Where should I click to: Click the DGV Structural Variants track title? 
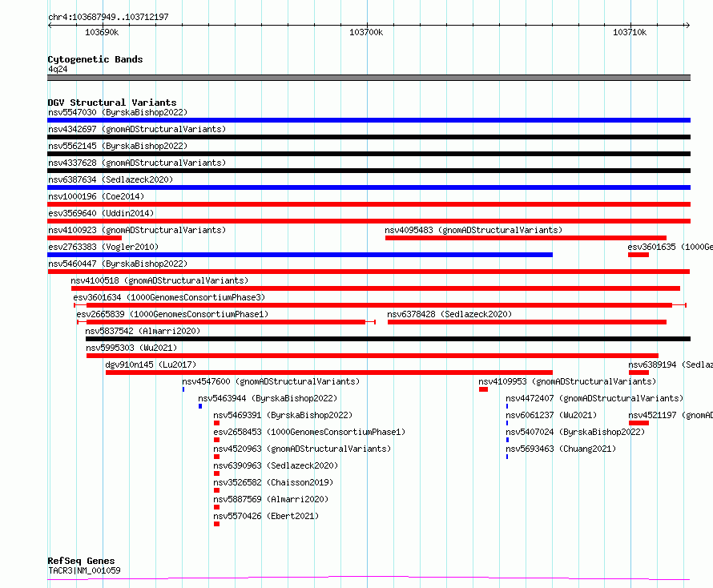[x=112, y=103]
